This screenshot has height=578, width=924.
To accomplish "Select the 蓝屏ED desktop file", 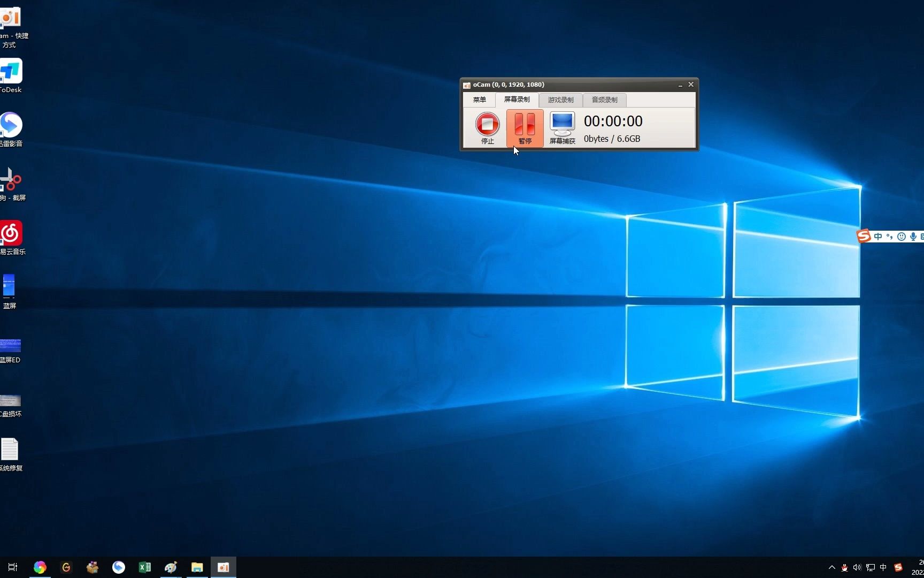I will coord(10,351).
